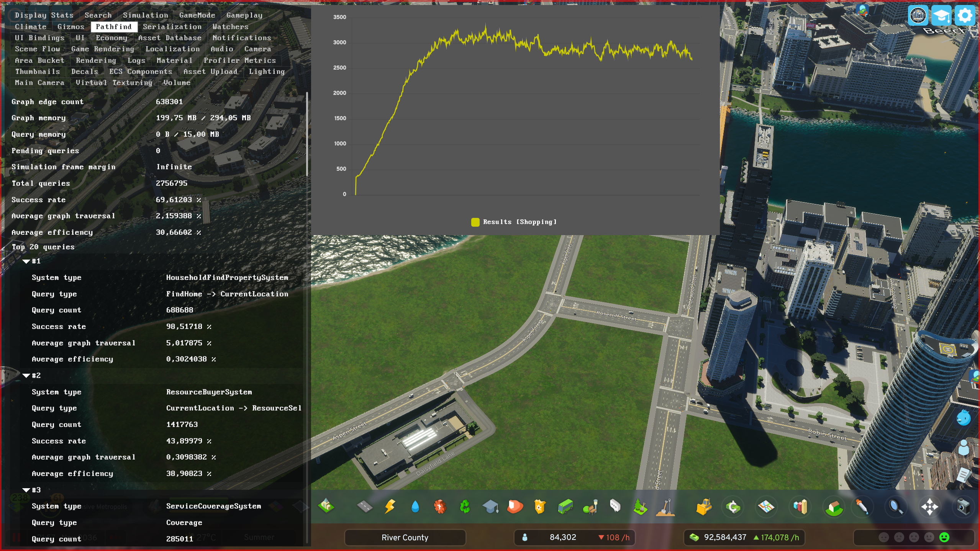Open the Garbage Management recycle icon
The height and width of the screenshot is (551, 980).
point(465,507)
